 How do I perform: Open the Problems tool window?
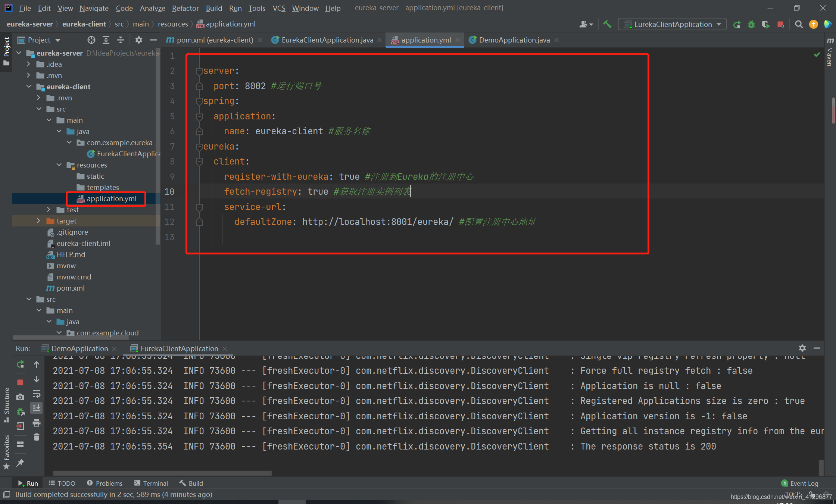coord(104,483)
